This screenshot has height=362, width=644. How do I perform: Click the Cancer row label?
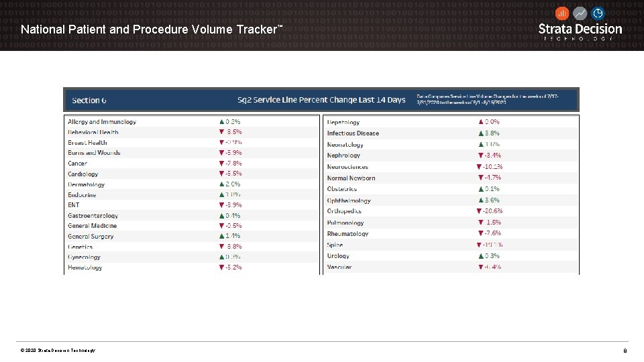pos(78,164)
